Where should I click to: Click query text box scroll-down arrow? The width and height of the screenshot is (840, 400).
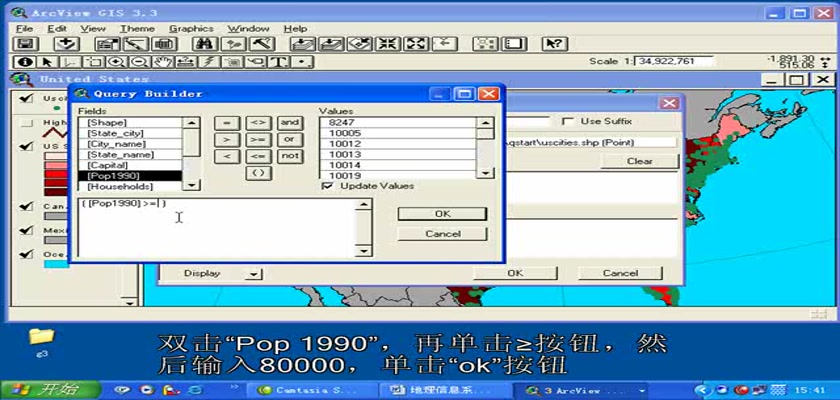[x=364, y=251]
